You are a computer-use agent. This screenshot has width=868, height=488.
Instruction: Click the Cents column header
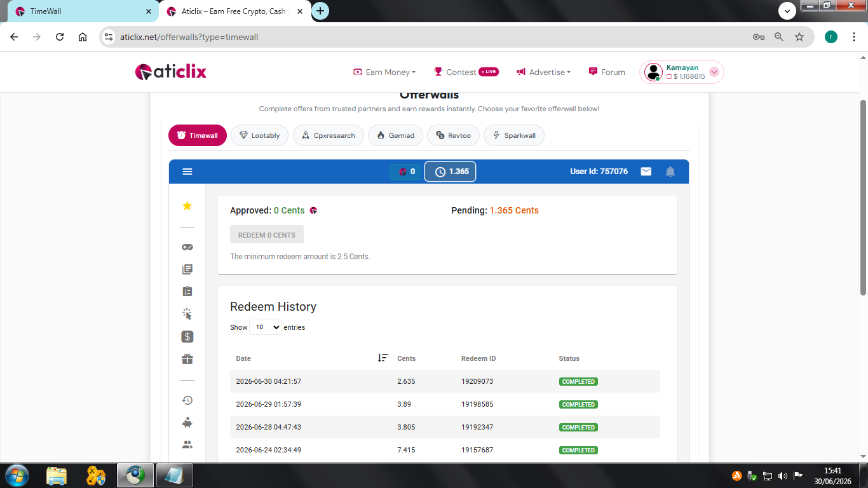407,358
